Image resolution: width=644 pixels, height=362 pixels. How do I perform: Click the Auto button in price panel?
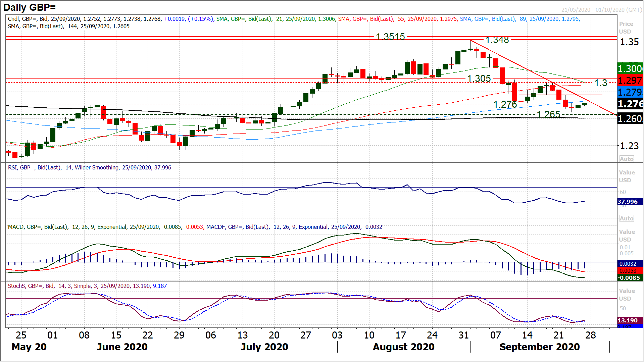[x=626, y=159]
